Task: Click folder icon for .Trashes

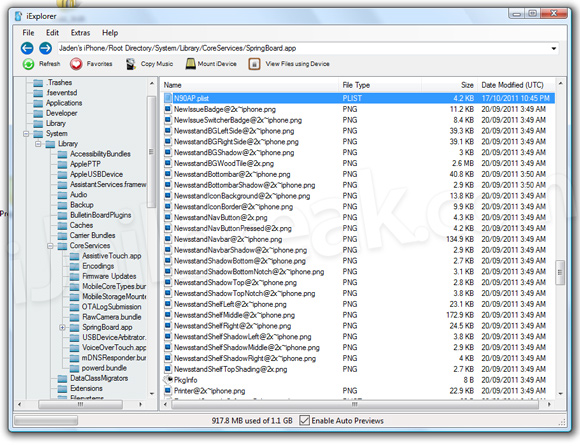Action: point(38,83)
